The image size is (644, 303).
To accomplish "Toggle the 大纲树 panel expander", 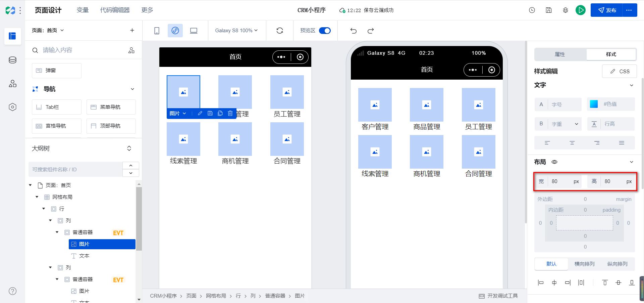I will point(129,148).
